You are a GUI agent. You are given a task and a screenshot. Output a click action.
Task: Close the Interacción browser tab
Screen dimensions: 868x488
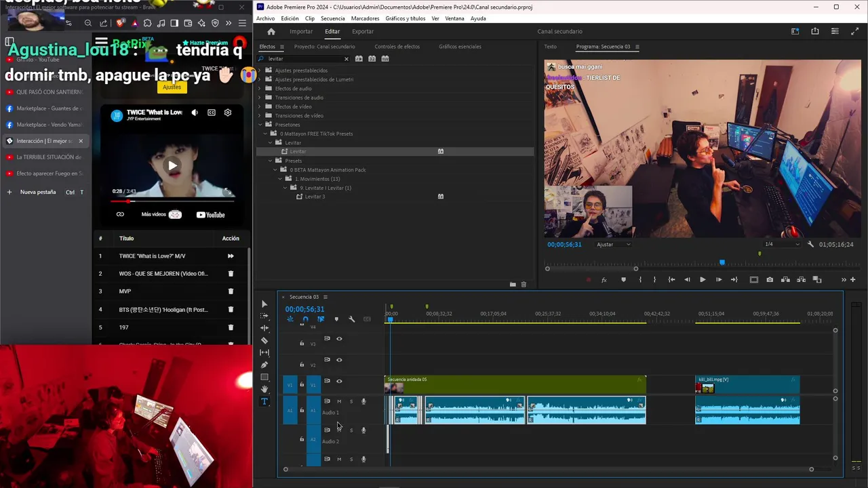point(81,141)
